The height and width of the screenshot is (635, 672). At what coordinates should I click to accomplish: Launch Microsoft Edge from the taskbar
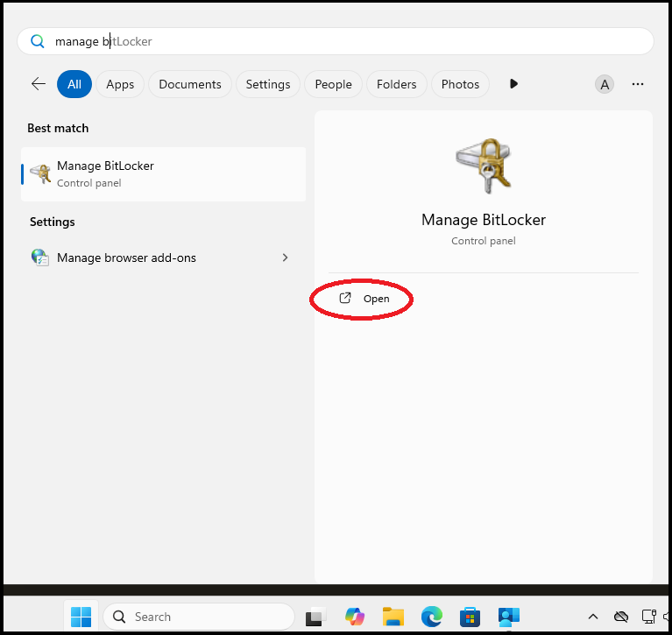pos(431,617)
